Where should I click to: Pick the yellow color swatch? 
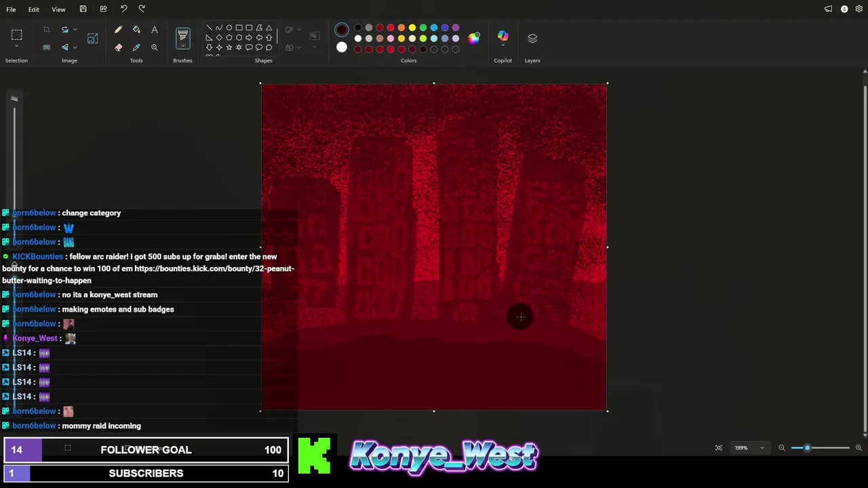[412, 28]
